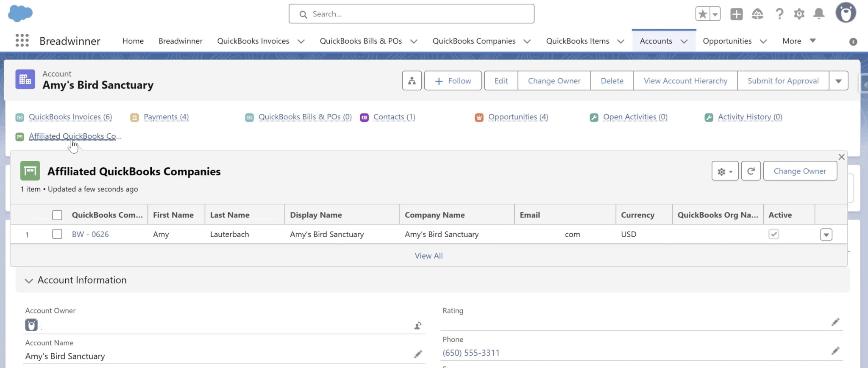868x368 pixels.
Task: Click the QuickBooks Invoices related list icon
Action: [19, 117]
